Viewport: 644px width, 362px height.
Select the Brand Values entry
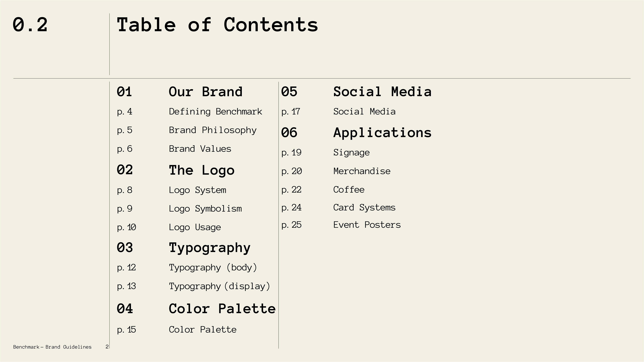[x=200, y=149]
